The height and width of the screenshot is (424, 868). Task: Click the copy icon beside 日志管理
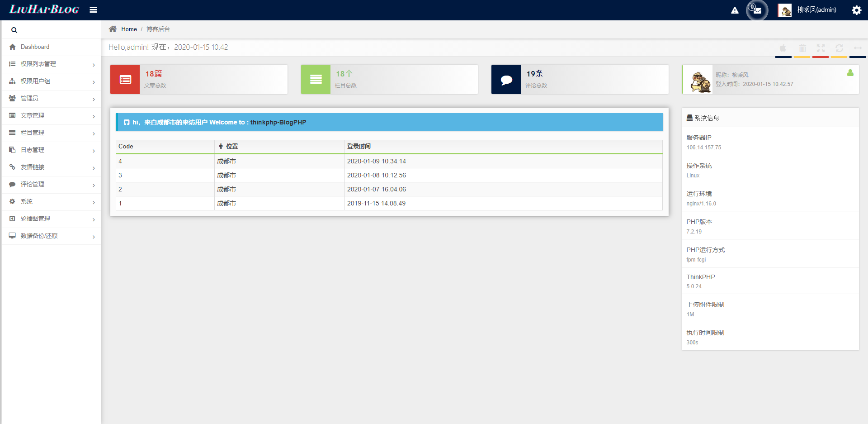(x=12, y=150)
